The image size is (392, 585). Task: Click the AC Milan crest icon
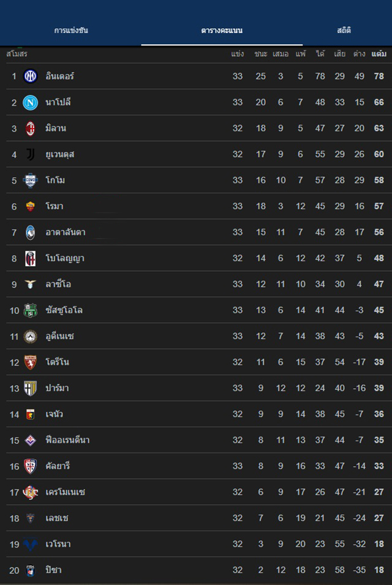(x=30, y=129)
